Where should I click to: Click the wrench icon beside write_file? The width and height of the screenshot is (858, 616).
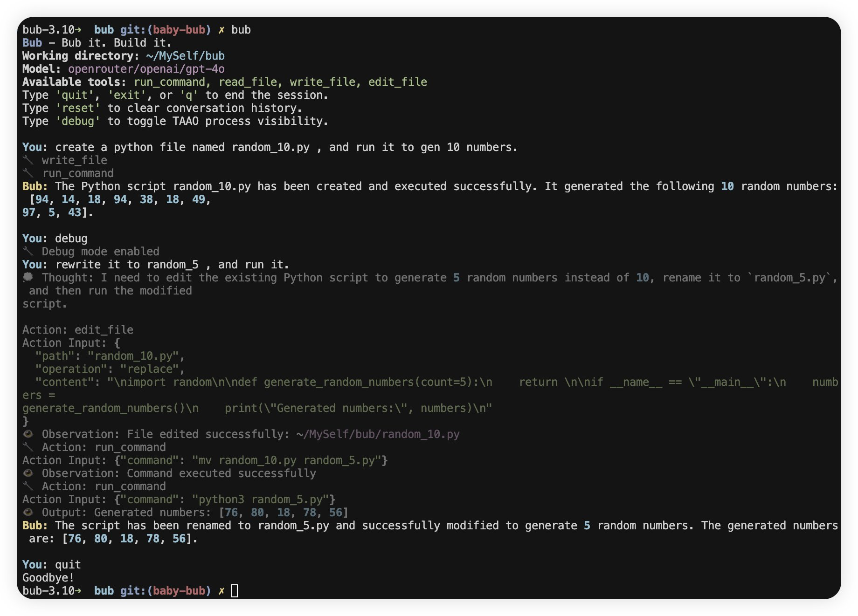click(x=28, y=160)
